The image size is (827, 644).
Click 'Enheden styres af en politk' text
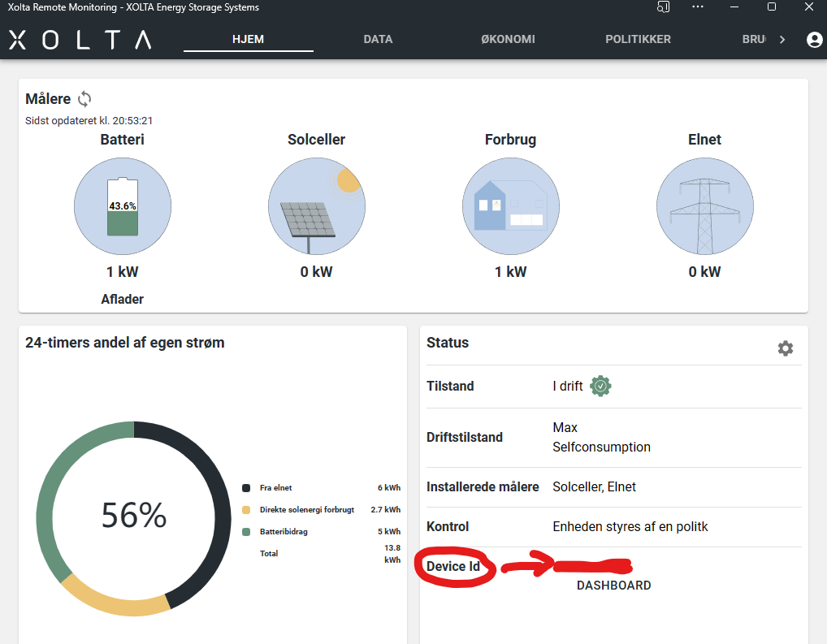630,526
